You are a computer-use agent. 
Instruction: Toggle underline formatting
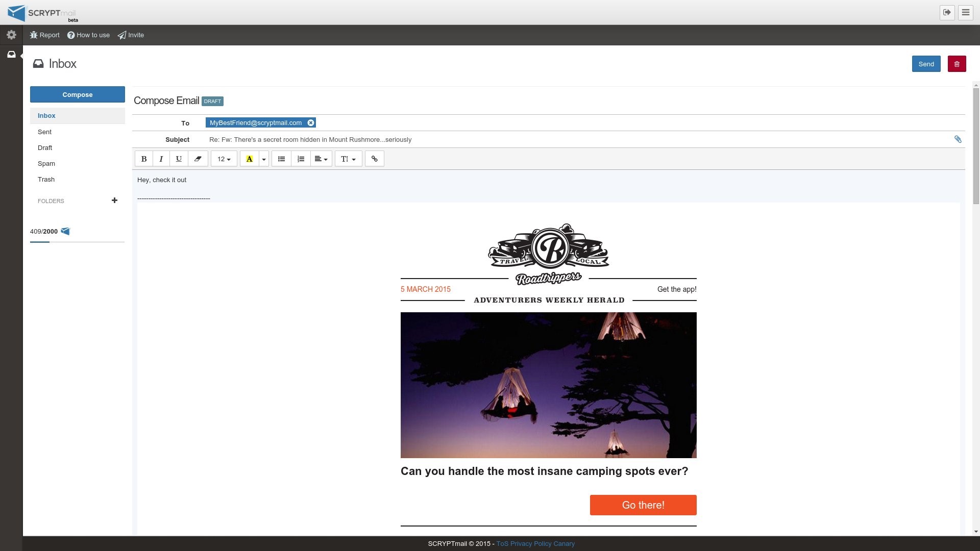click(179, 159)
